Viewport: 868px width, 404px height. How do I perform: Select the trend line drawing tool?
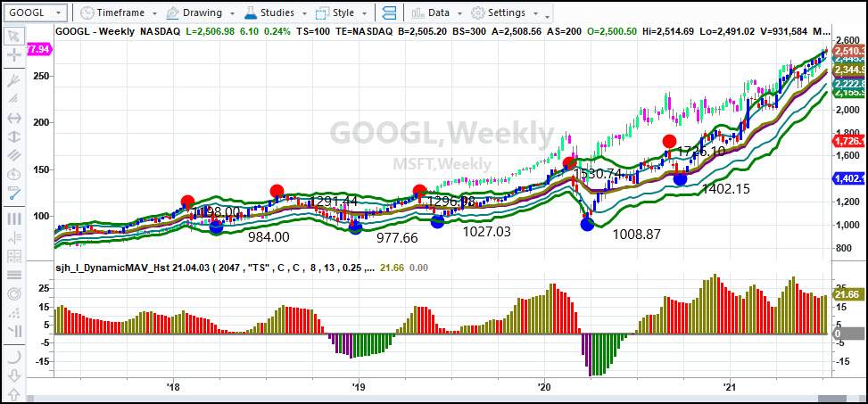click(x=14, y=194)
